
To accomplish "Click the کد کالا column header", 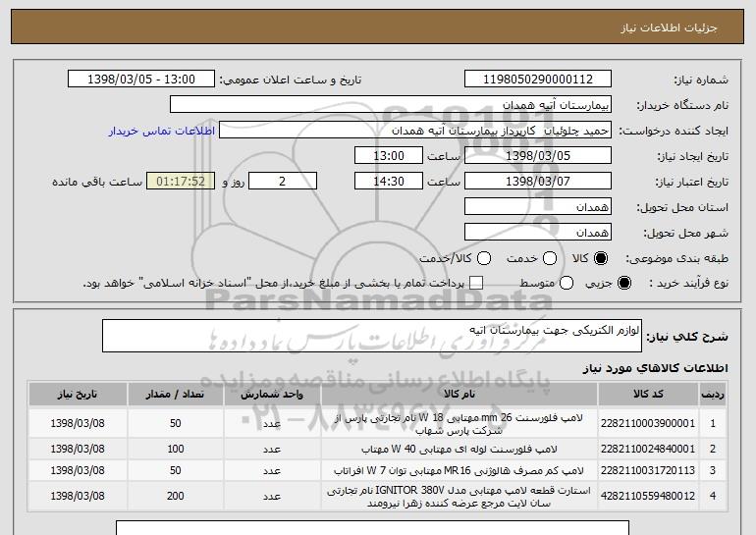I will click(x=648, y=395).
